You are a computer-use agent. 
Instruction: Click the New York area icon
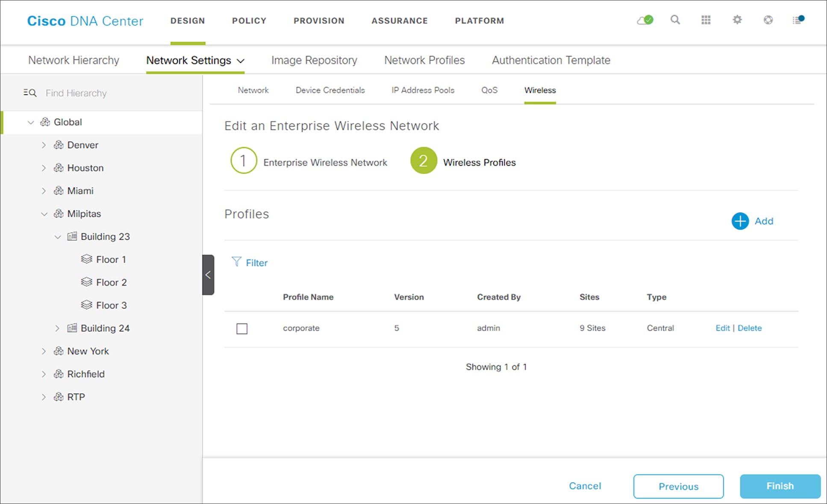click(59, 351)
